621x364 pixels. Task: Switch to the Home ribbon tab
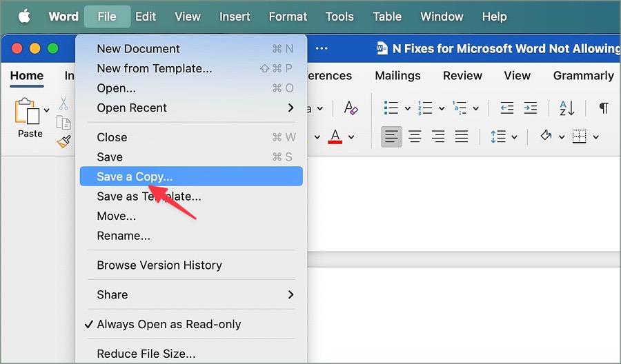[x=27, y=76]
